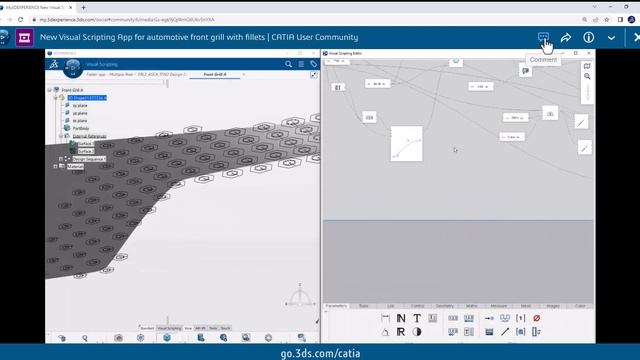
Task: Click the browser address bar
Action: pos(306,20)
